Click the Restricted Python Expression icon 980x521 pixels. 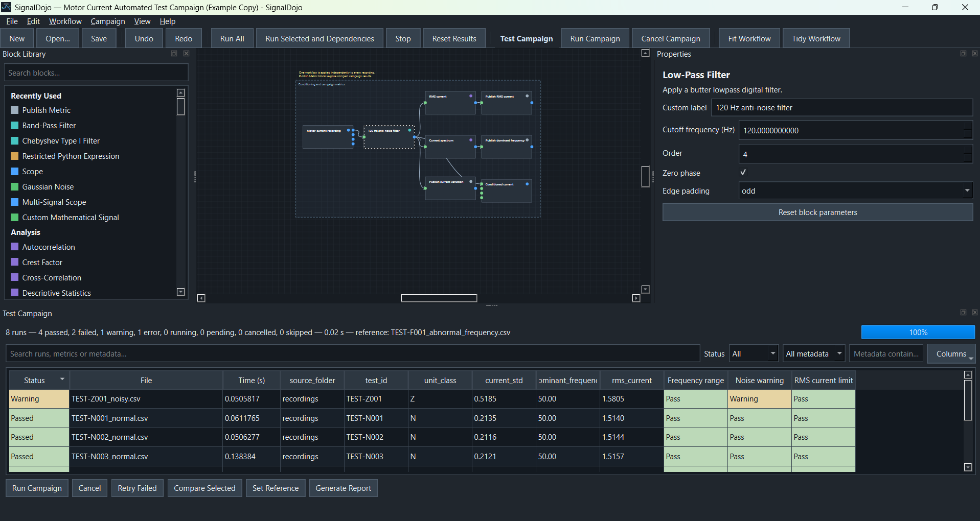pos(15,156)
